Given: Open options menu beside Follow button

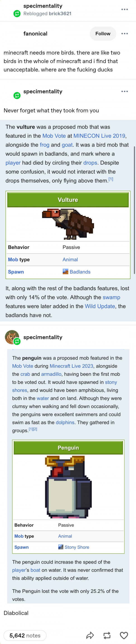Looking at the screenshot, I should pyautogui.click(x=125, y=33).
